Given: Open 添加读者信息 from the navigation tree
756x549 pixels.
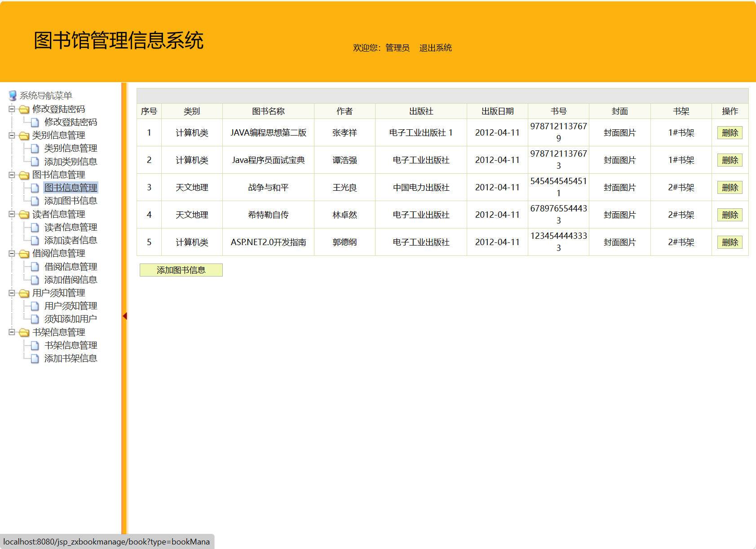Looking at the screenshot, I should point(71,241).
